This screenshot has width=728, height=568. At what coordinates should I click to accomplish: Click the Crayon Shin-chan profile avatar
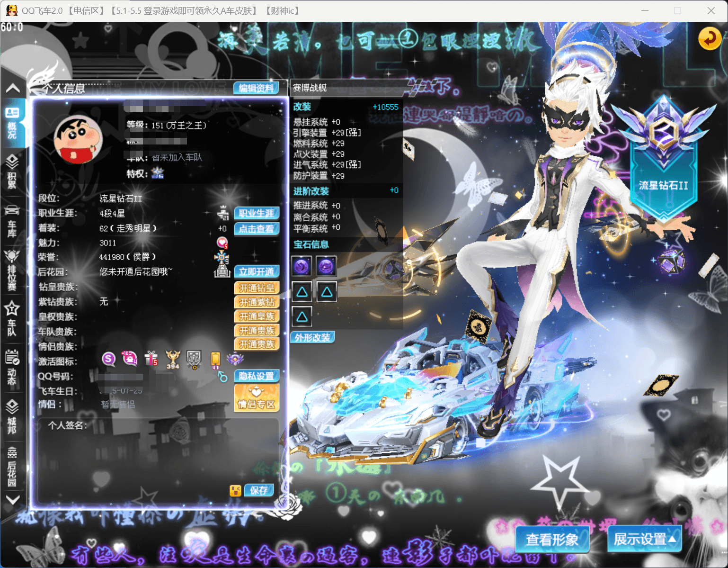pyautogui.click(x=79, y=139)
